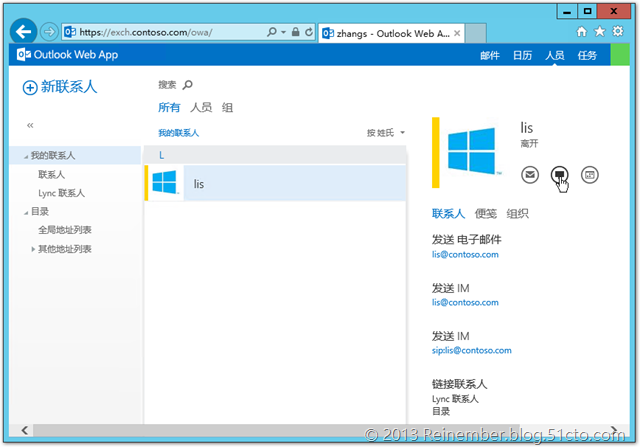Open the 按 姓氏 sort dropdown
Image resolution: width=640 pixels, height=447 pixels.
387,133
